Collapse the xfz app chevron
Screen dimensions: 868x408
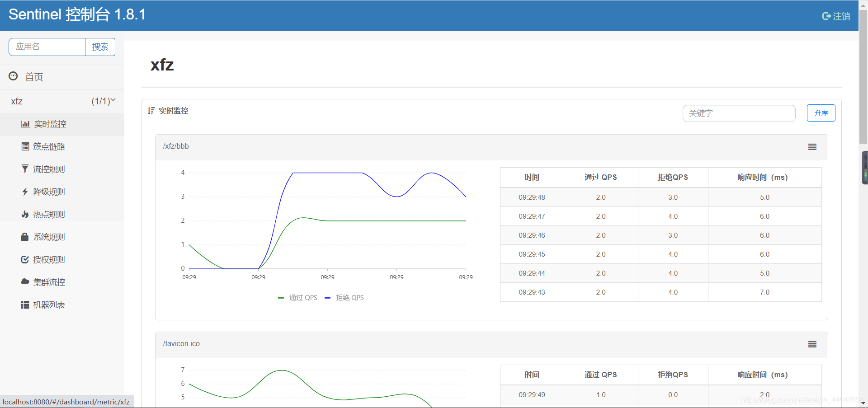(113, 100)
